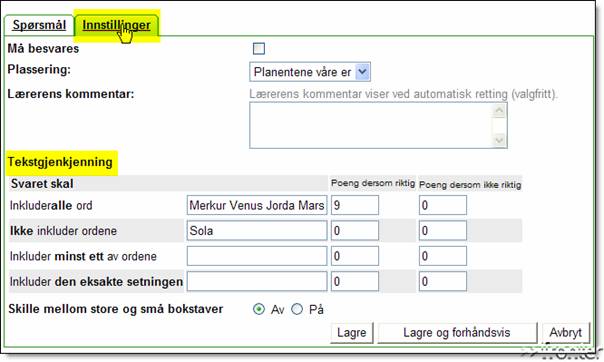The image size is (604, 362).
Task: Open the Innstillinger tab
Action: pos(116,25)
